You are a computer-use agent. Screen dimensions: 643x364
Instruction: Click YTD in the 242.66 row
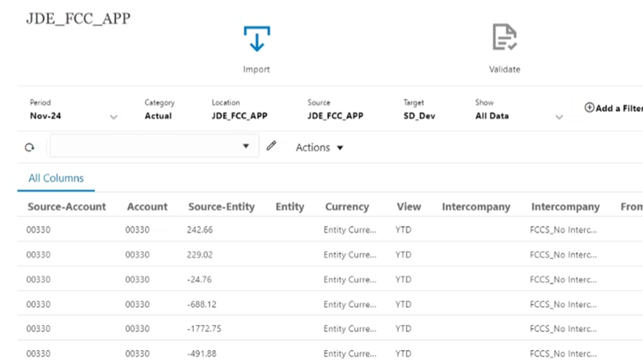pyautogui.click(x=403, y=229)
